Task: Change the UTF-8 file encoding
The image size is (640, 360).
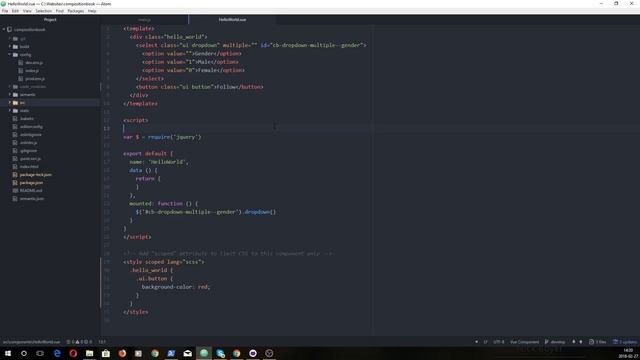Action: pyautogui.click(x=499, y=342)
